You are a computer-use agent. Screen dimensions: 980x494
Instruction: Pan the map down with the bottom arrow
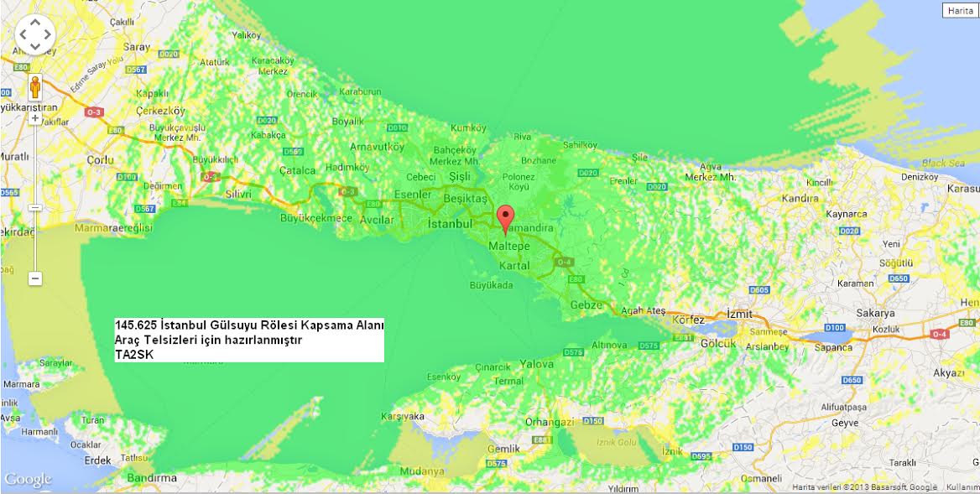tap(35, 46)
